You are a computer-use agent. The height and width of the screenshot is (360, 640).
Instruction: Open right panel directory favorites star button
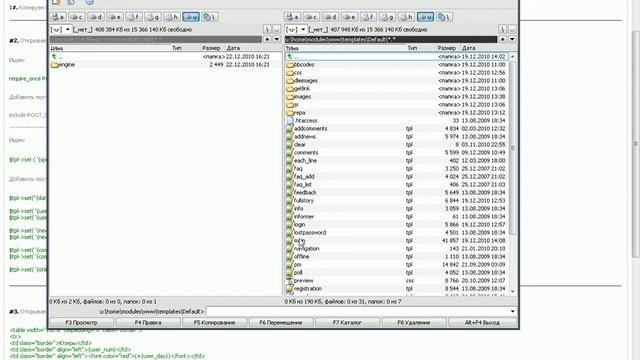pos(502,39)
